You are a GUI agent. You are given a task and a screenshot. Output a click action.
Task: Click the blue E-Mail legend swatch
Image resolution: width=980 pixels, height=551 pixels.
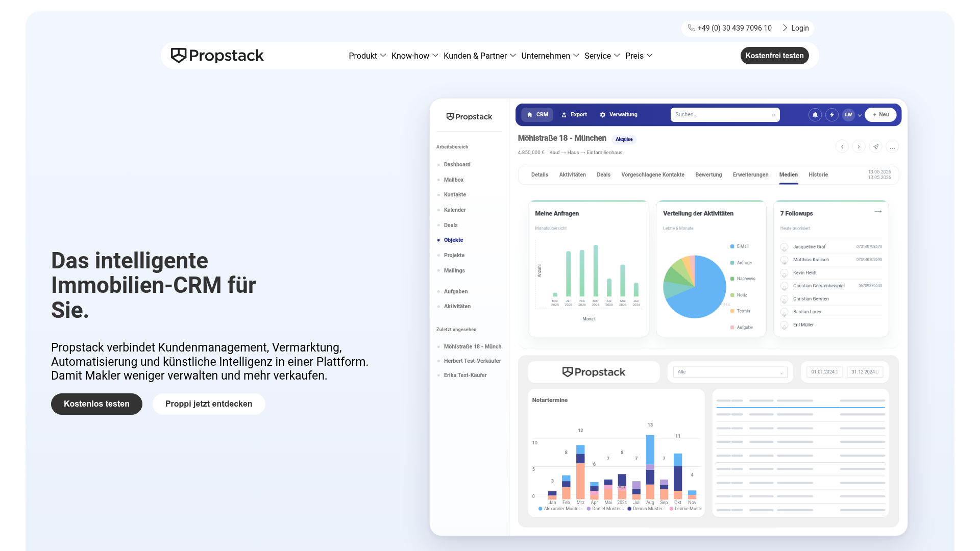tap(732, 246)
